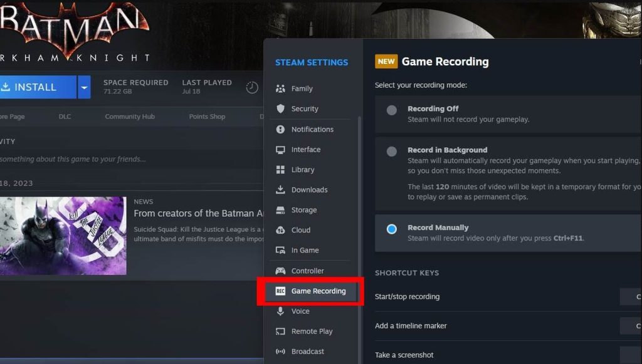Click the 'Take a screenshot' label
Image resolution: width=642 pixels, height=364 pixels.
404,355
